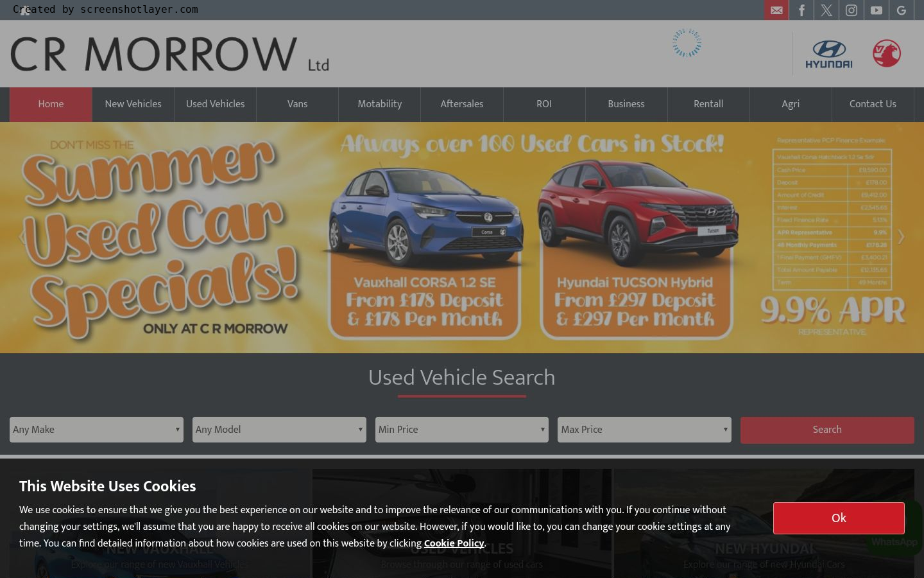Click the 9.9% APR finance example table
Viewport: 924px width, 578px height.
click(x=832, y=220)
